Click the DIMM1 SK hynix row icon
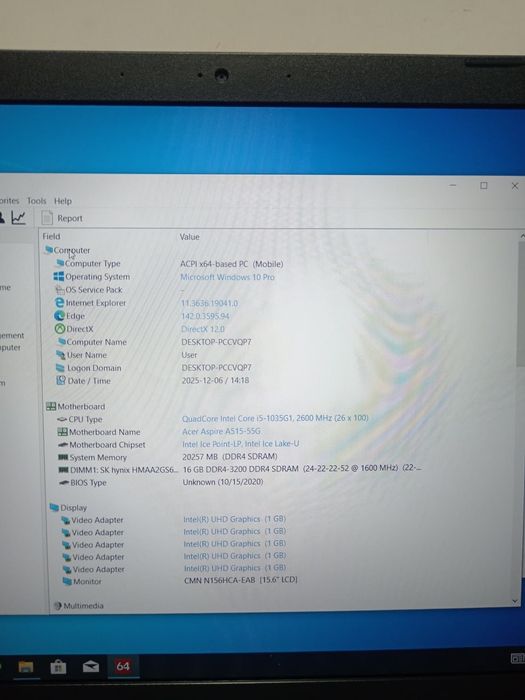The image size is (525, 700). pos(63,470)
